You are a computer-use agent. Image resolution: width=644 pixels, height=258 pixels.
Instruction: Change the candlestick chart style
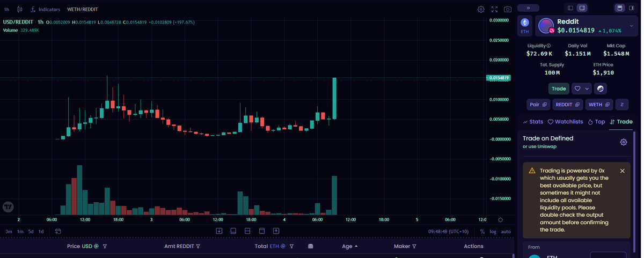tap(20, 9)
